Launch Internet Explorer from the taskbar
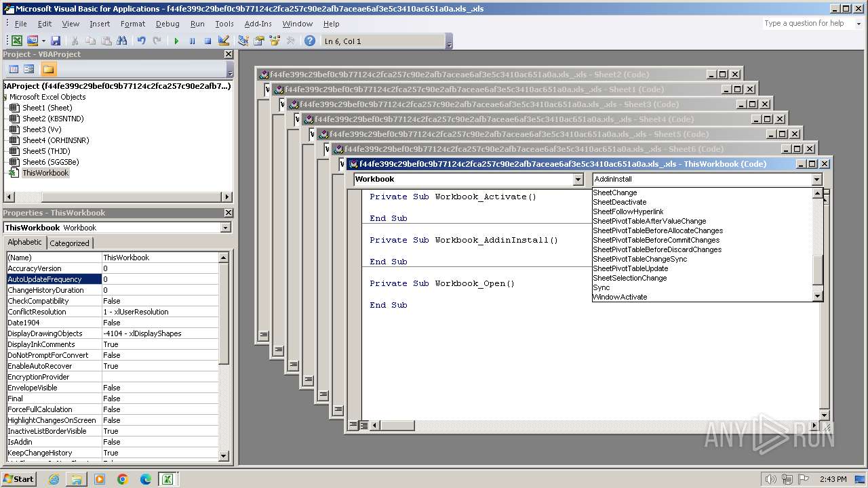The width and height of the screenshot is (868, 488). (54, 479)
